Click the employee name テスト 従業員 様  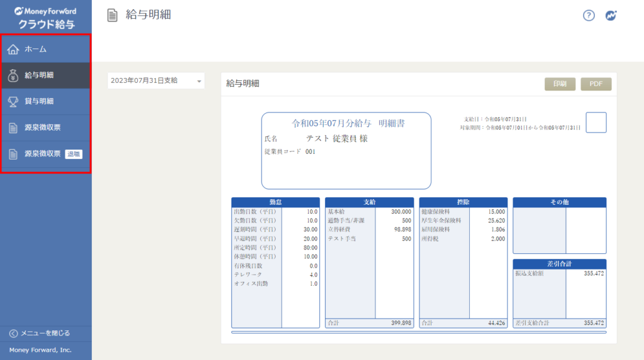pos(337,139)
